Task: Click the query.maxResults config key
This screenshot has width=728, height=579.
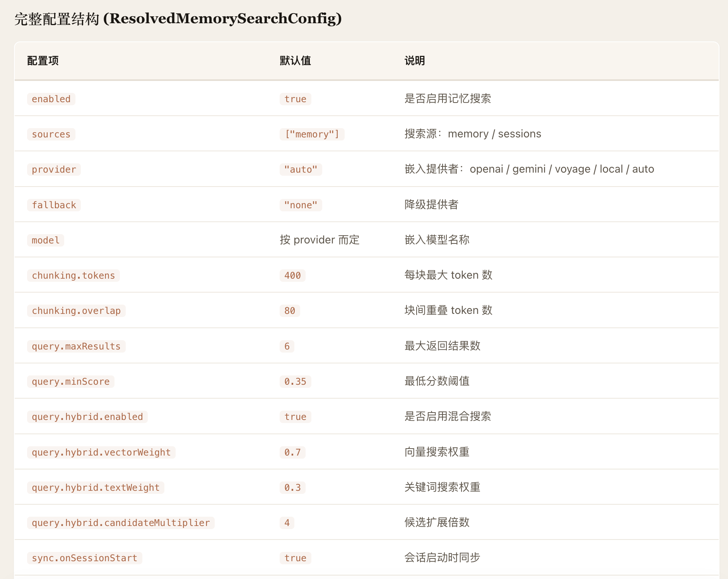Action: [76, 346]
